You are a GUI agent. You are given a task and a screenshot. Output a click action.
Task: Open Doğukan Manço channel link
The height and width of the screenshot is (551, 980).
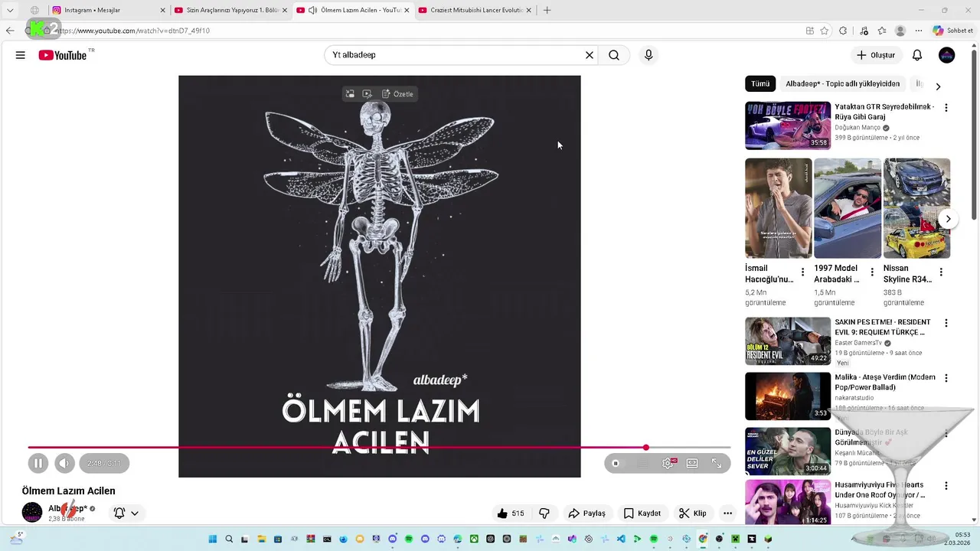pos(857,128)
